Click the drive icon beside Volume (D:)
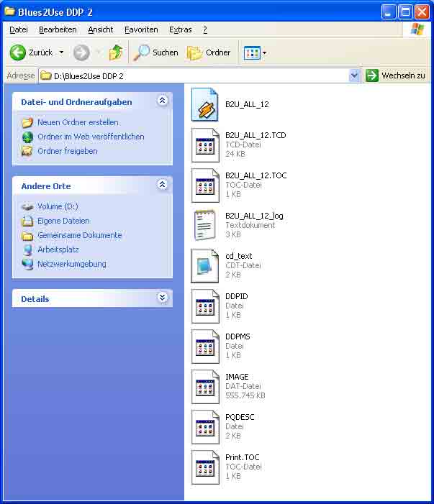The height and width of the screenshot is (504, 434). (x=27, y=206)
